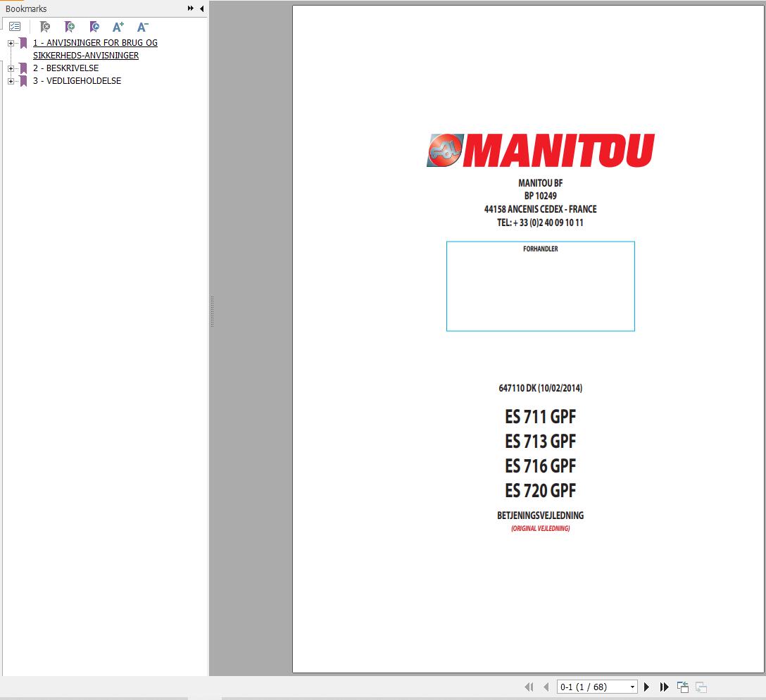Click the FORHANDLER dealer box

(540, 286)
